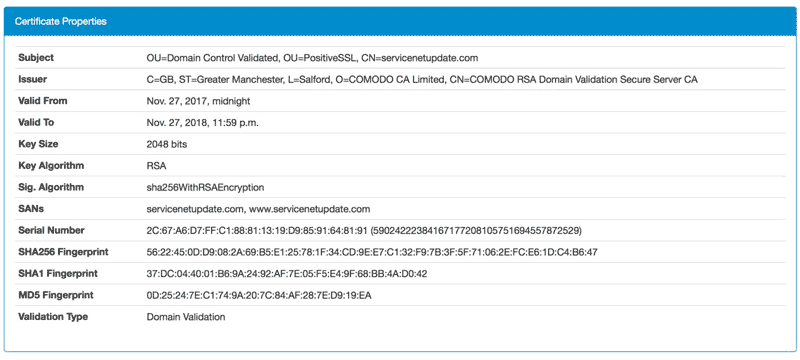Click the serial number starting 2C:67:A6
The image size is (800, 360).
click(364, 230)
